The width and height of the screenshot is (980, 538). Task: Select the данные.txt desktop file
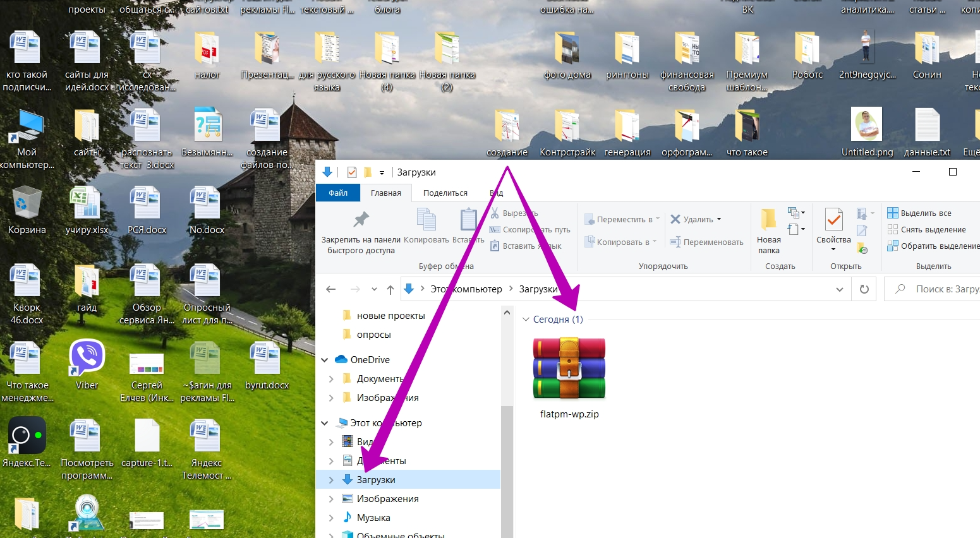click(x=927, y=133)
